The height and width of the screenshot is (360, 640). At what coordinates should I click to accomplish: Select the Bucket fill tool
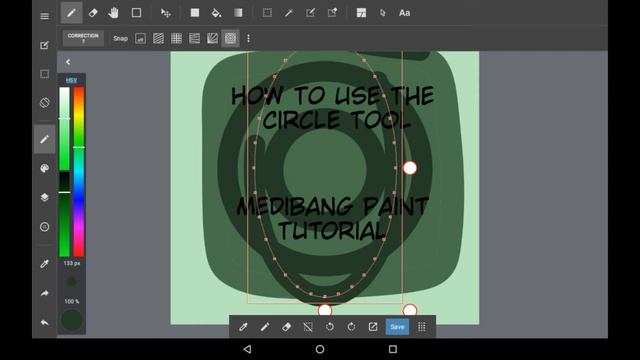coord(216,13)
